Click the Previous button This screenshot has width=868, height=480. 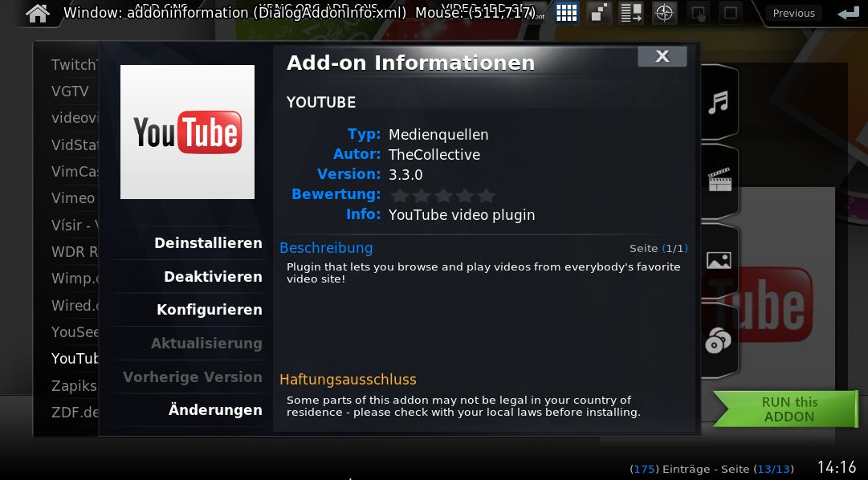click(794, 14)
